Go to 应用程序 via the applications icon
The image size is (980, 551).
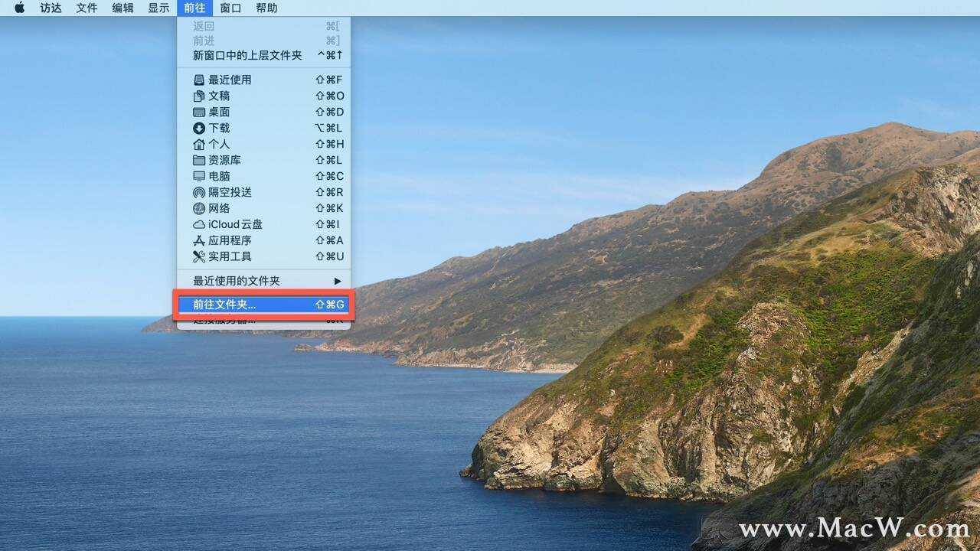coord(199,240)
